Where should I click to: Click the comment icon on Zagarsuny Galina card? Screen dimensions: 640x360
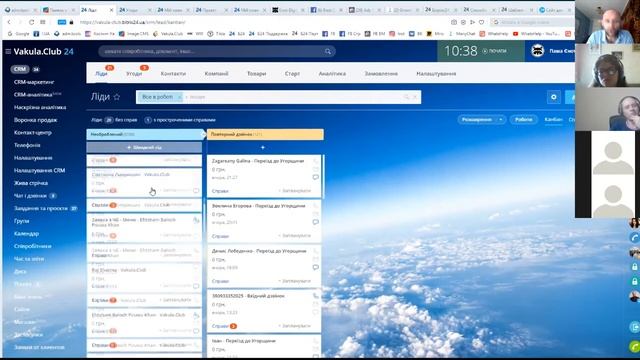316,177
